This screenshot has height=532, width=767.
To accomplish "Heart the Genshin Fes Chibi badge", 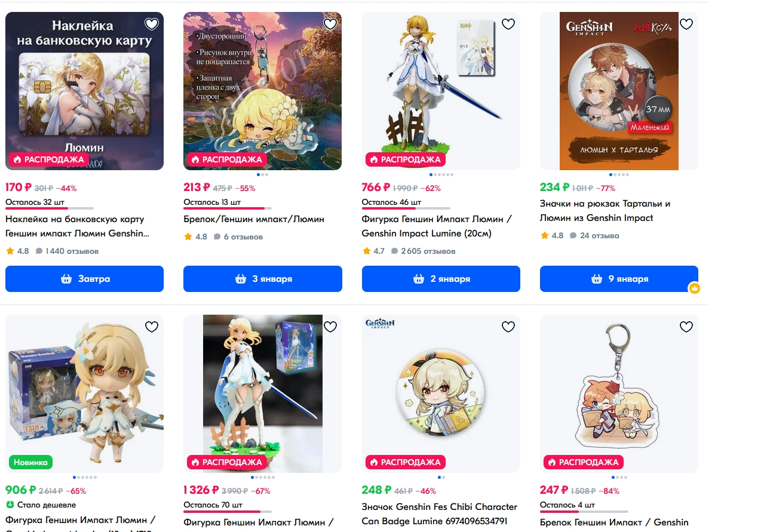I will point(508,327).
